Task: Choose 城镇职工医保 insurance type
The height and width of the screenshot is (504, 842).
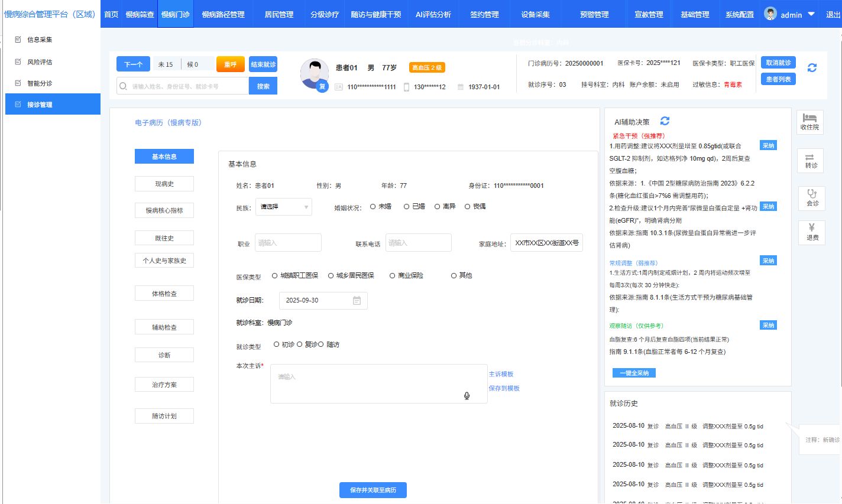Action: click(x=275, y=276)
